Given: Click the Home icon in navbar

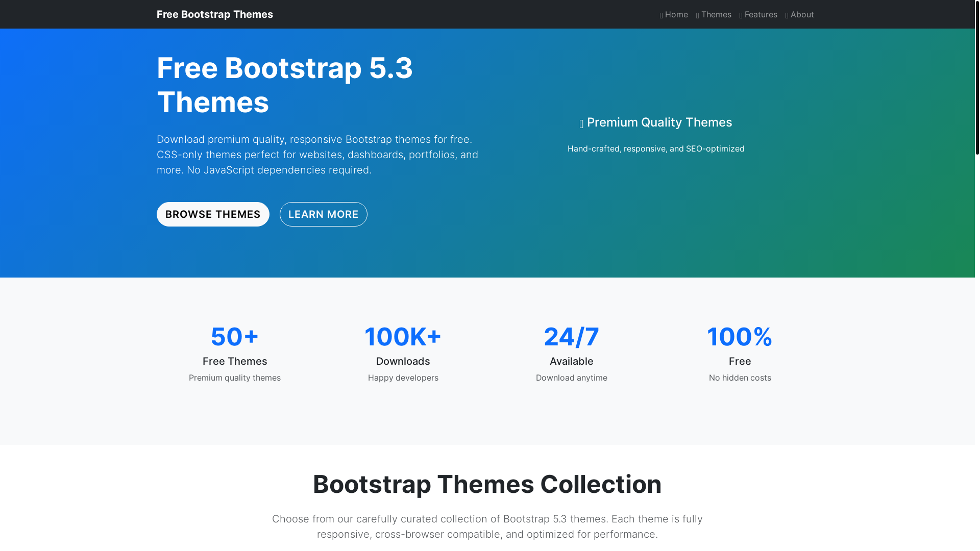Looking at the screenshot, I should point(661,15).
